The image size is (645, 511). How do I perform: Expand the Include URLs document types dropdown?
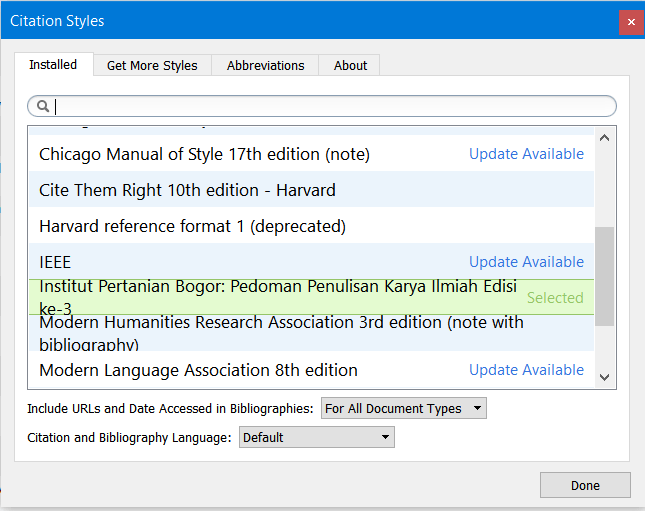click(403, 408)
